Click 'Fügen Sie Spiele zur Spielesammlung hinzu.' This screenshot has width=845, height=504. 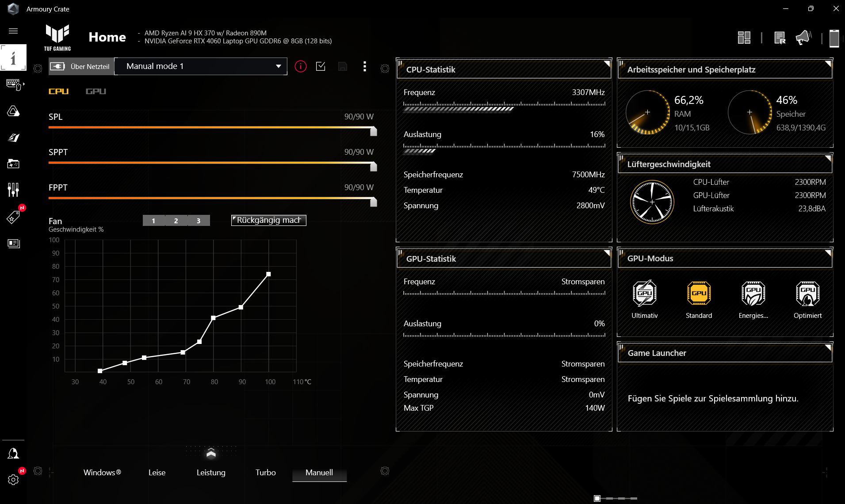[x=713, y=398]
